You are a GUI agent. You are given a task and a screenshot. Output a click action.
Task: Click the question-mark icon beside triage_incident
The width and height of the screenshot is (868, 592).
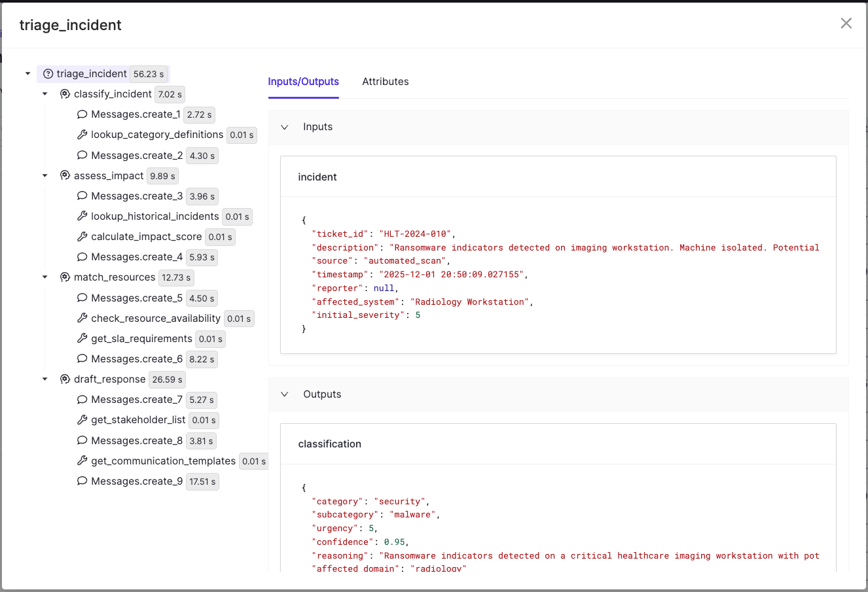[48, 74]
